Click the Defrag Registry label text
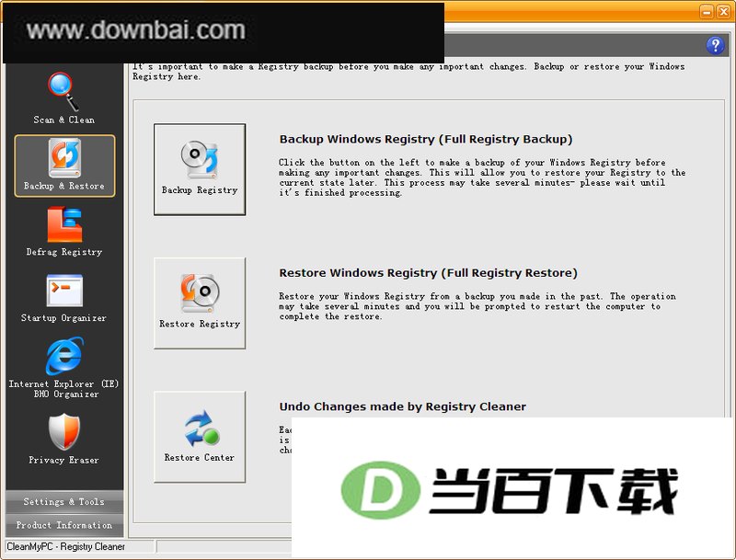The height and width of the screenshot is (560, 736). click(64, 252)
